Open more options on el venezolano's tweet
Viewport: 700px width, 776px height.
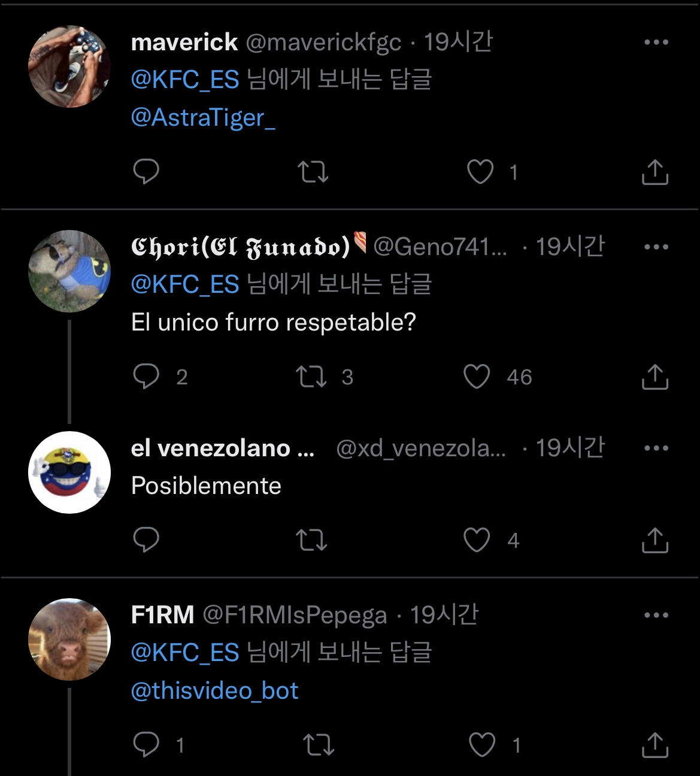656,448
